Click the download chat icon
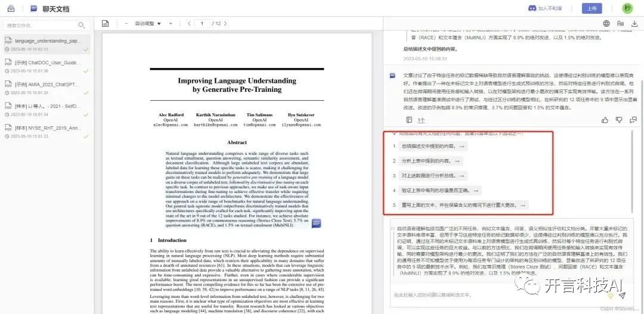Image resolution: width=644 pixels, height=314 pixels. coord(634,23)
